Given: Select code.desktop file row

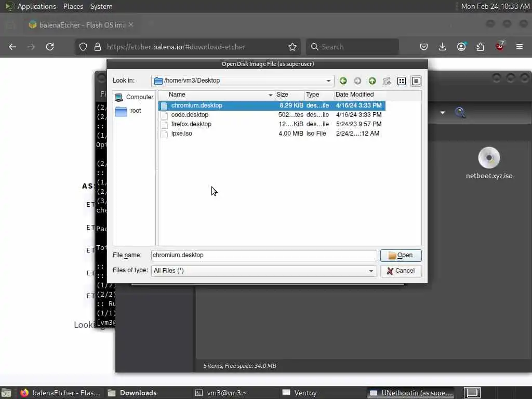Looking at the screenshot, I should [272, 115].
